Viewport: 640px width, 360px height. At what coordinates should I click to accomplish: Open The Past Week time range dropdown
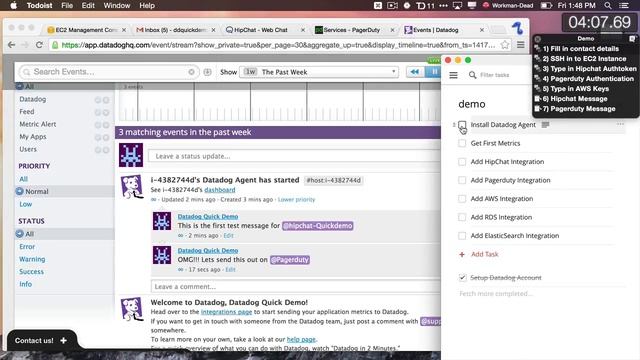coord(318,72)
